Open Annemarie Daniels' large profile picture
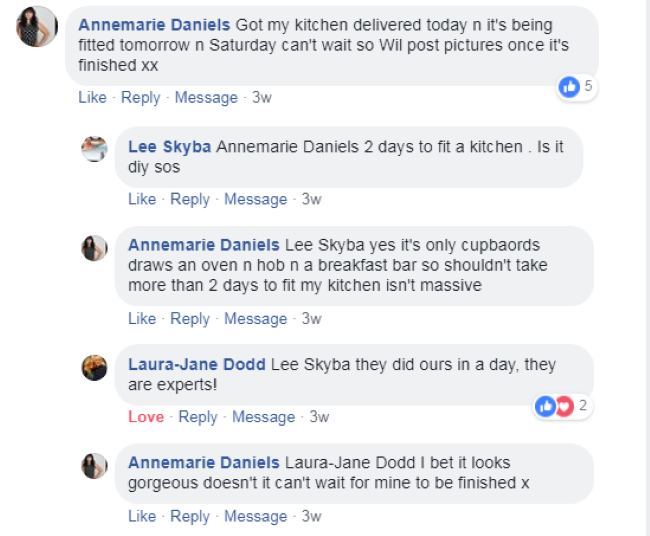 [37, 26]
